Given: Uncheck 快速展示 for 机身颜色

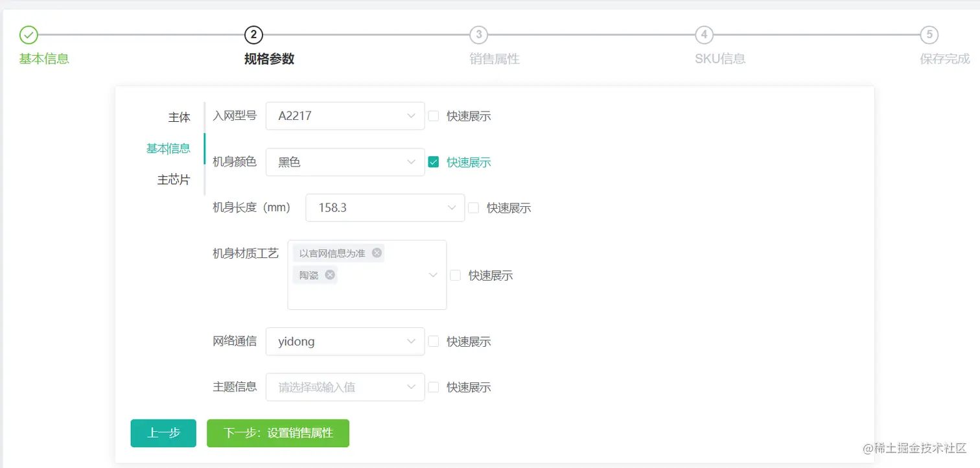Looking at the screenshot, I should [434, 162].
